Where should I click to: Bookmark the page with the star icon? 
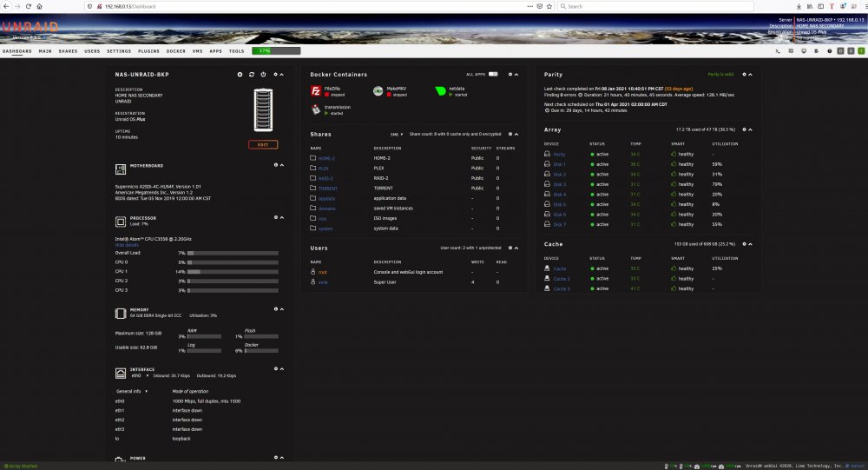pos(549,6)
